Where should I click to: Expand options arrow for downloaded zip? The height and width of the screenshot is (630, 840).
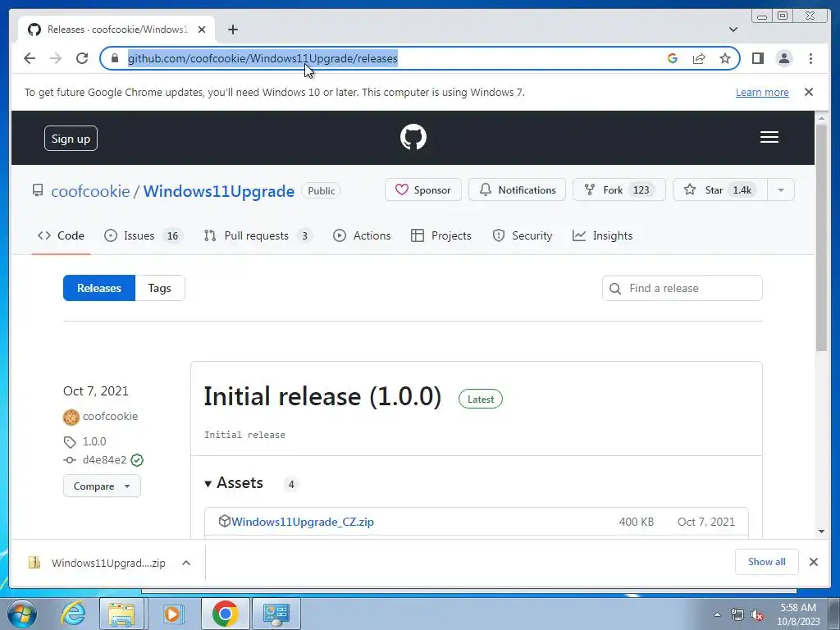(x=186, y=563)
